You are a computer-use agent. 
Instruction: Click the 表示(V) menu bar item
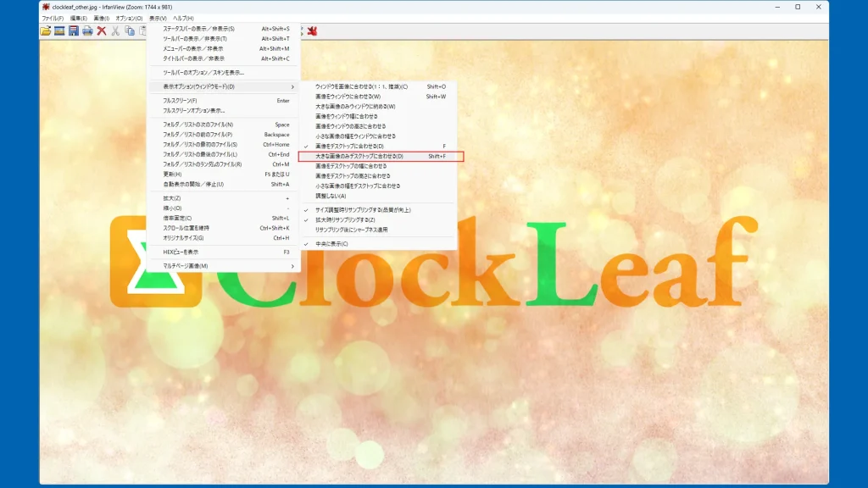pos(158,19)
